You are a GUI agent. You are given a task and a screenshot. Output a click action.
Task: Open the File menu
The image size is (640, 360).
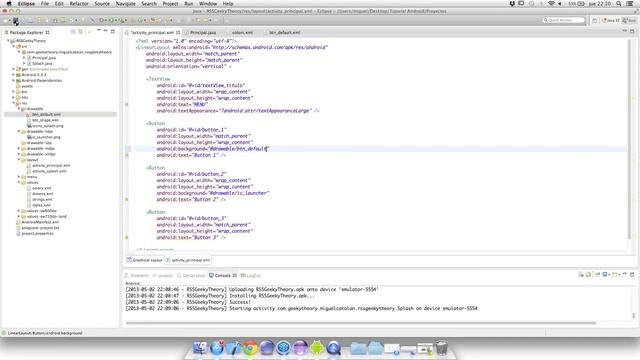[45, 4]
